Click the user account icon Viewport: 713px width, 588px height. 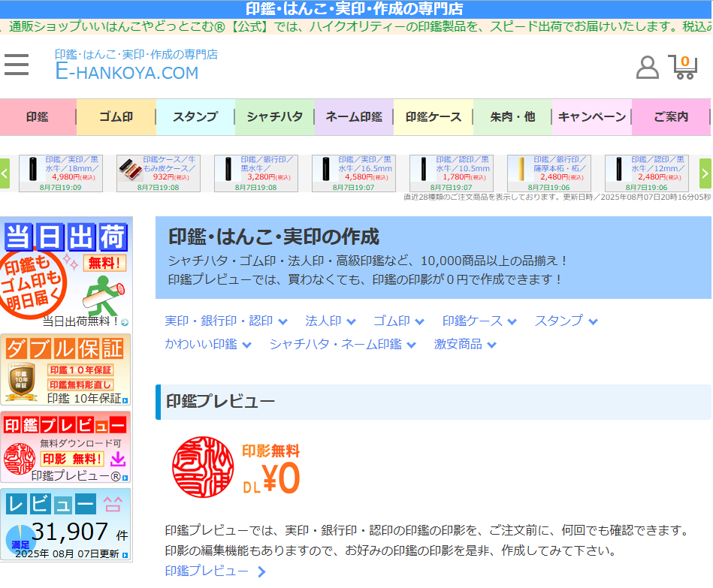[x=647, y=67]
